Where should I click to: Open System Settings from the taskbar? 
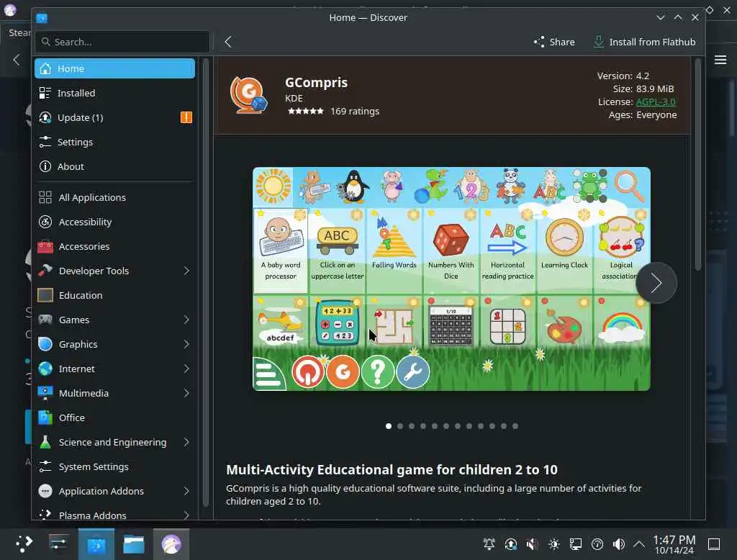tap(59, 544)
